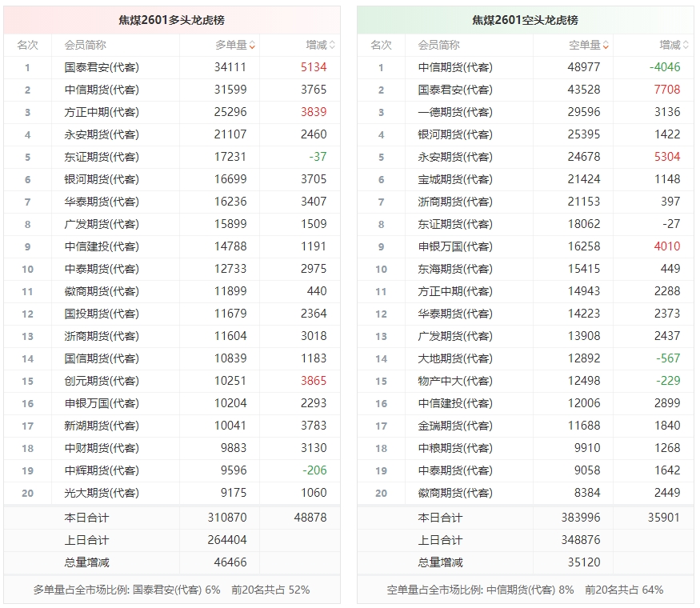Sort short table by 空单量 arrows

(x=606, y=45)
